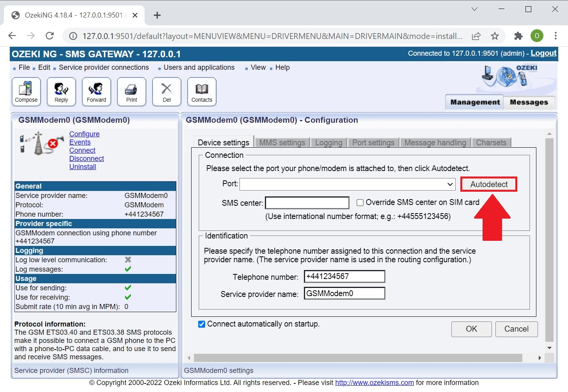Click the scroll-up arrow of configuration panel
Screen dimensions: 568x392
tap(549, 134)
